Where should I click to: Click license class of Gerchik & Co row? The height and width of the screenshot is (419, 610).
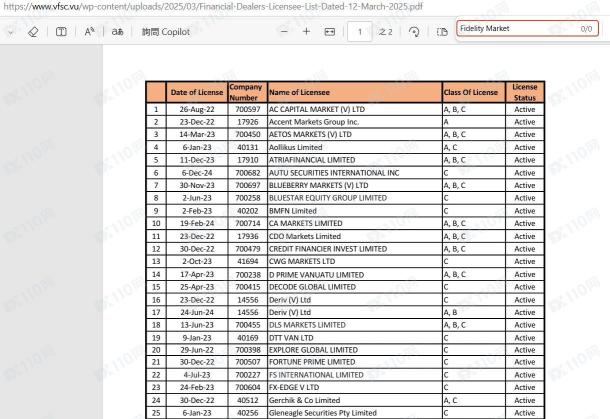tap(450, 400)
